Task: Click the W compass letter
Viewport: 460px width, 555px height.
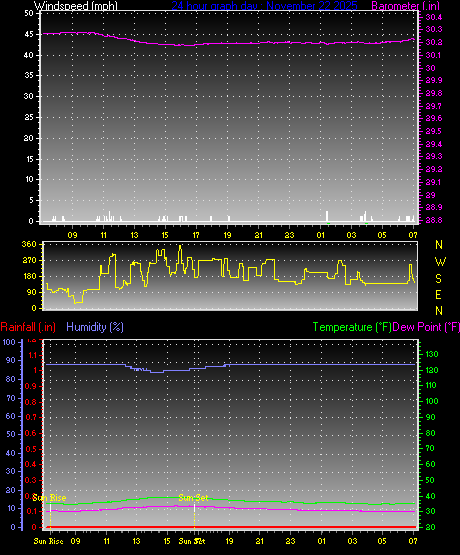Action: coord(440,262)
